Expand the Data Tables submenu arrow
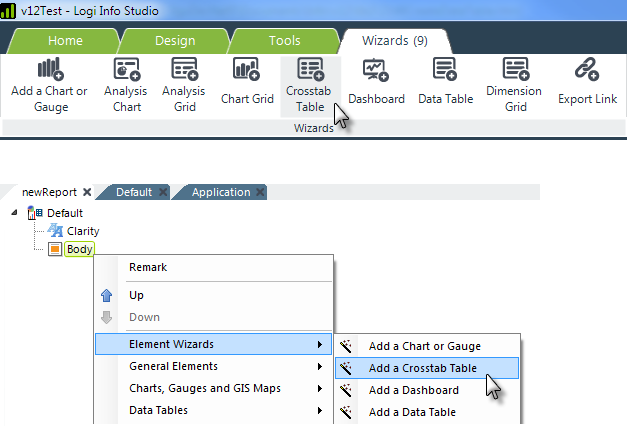The height and width of the screenshot is (442, 627). (319, 410)
